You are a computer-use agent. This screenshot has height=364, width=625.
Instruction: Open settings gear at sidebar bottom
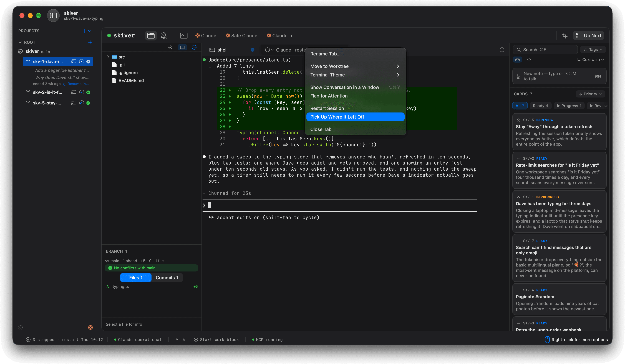pos(21,328)
